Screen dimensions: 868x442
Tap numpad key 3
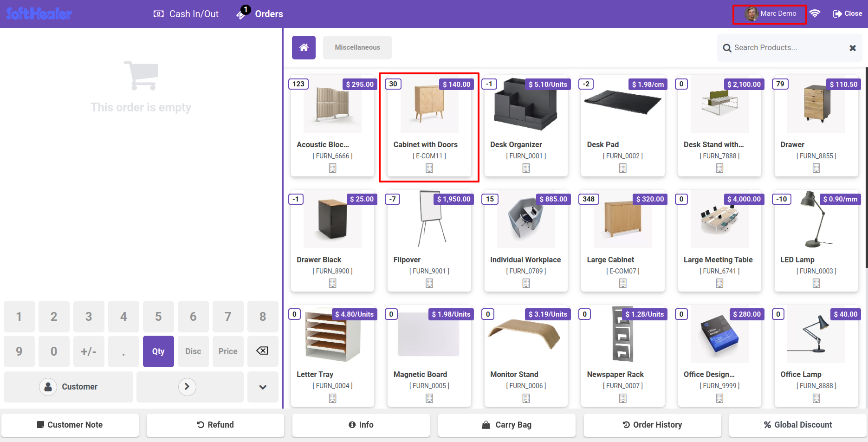(x=89, y=317)
